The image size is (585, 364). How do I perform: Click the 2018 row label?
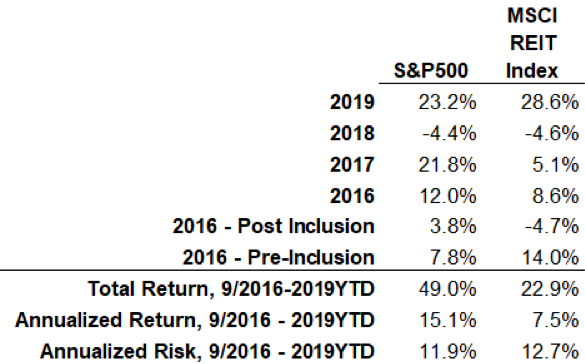352,133
